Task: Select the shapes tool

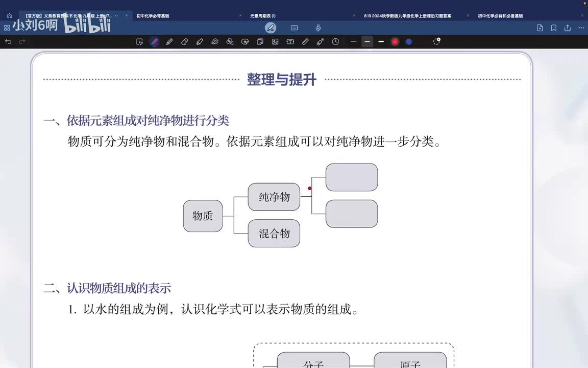Action: [230, 42]
